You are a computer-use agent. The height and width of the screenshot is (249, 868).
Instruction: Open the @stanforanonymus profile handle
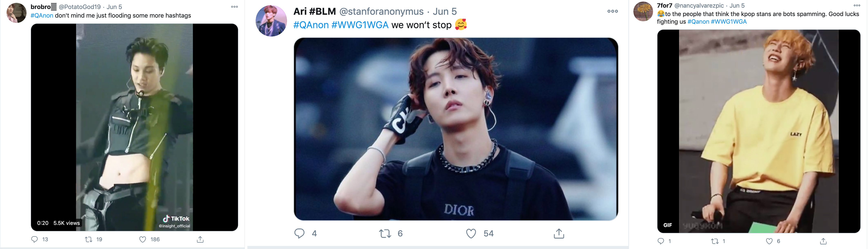[381, 11]
